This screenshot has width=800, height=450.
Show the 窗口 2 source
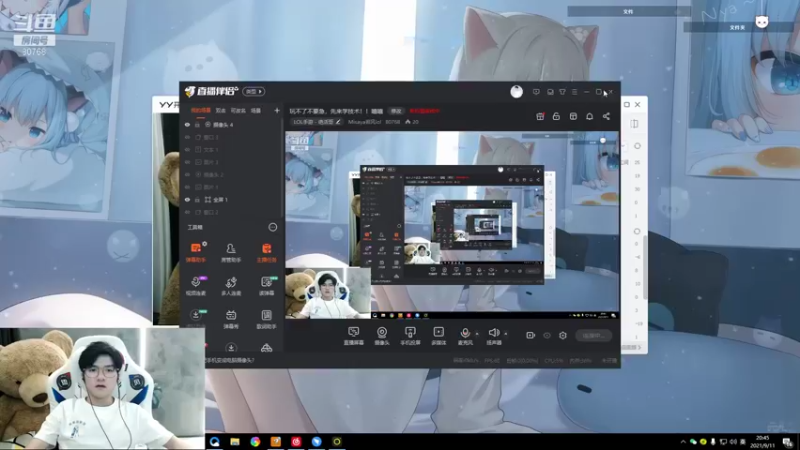187,212
